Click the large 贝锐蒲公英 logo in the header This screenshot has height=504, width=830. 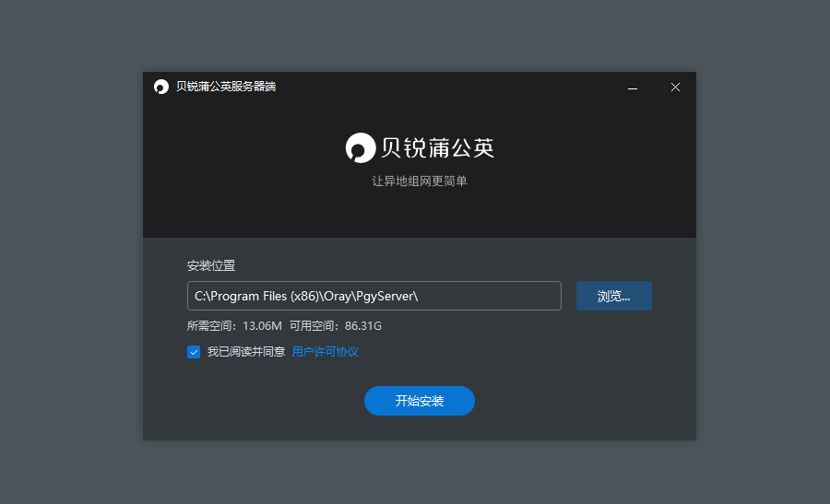coord(420,147)
